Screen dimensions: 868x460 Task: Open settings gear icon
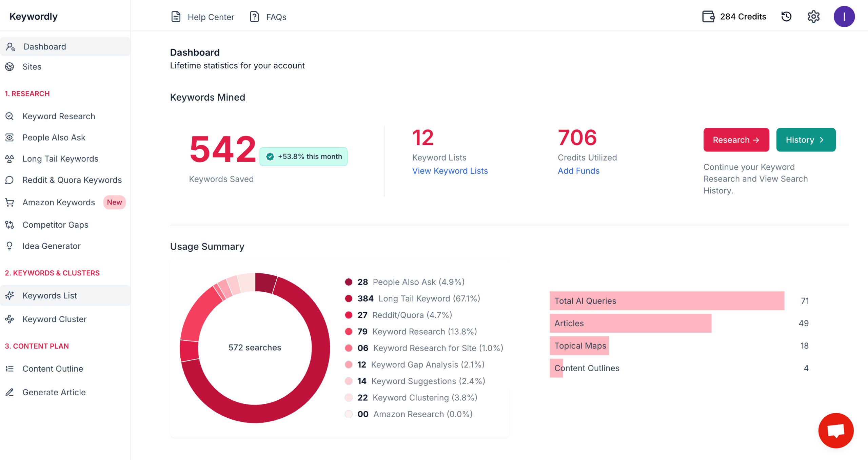[813, 17]
